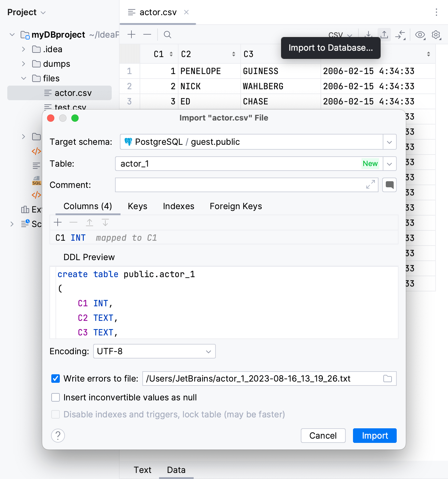448x479 pixels.
Task: Click the add column plus icon in Columns tab
Action: tap(58, 223)
